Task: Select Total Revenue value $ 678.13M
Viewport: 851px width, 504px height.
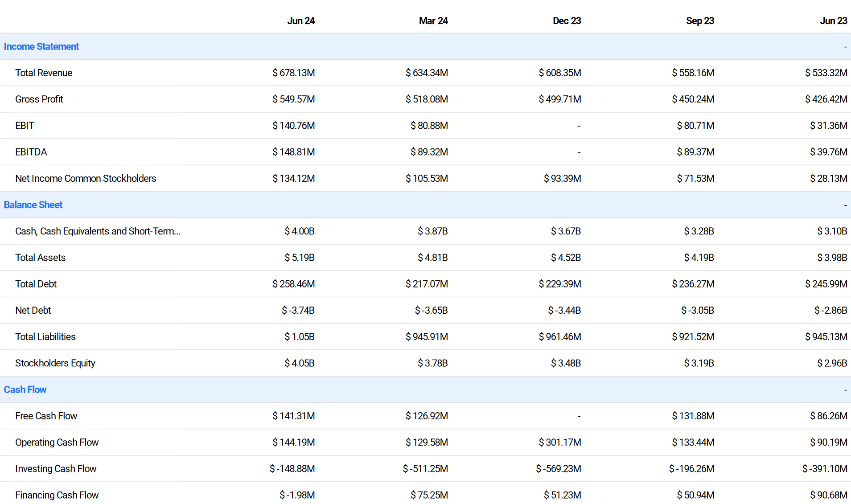Action: [x=294, y=73]
